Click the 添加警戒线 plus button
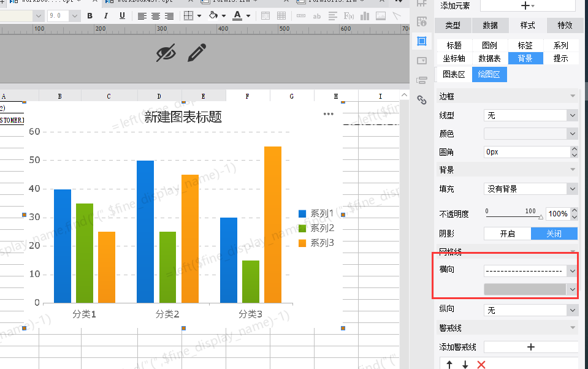 coord(530,347)
